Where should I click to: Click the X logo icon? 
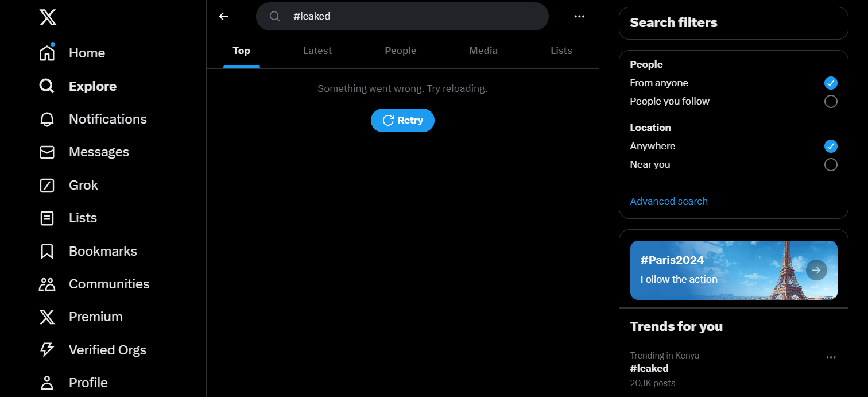point(48,17)
